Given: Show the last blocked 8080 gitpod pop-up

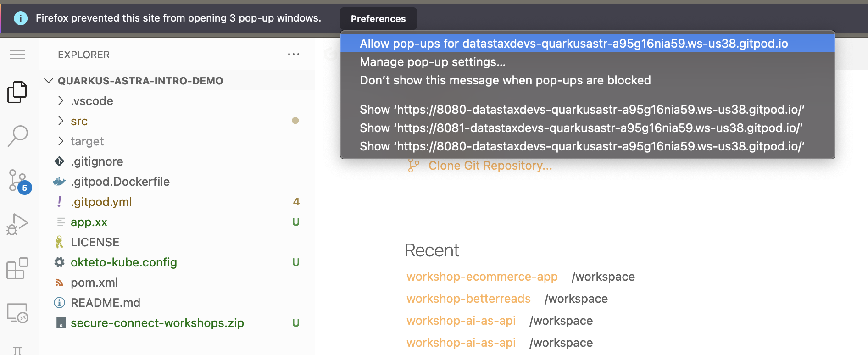Looking at the screenshot, I should (587, 146).
